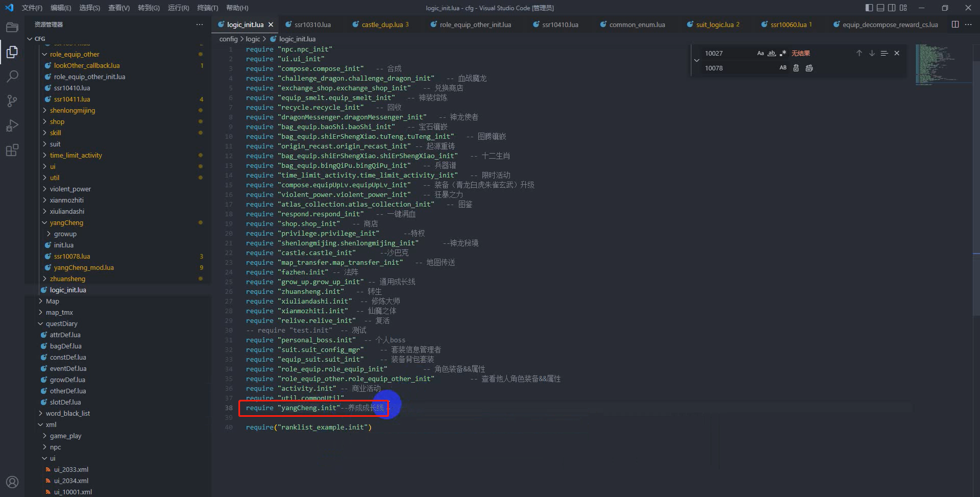This screenshot has height=497, width=980.
Task: Open the Source Control view
Action: coord(12,101)
